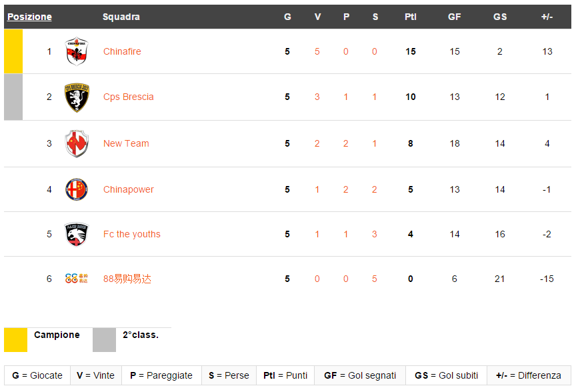Screen dimensions: 574x392
Task: Click the yellow Campione legend swatch
Action: [15, 339]
